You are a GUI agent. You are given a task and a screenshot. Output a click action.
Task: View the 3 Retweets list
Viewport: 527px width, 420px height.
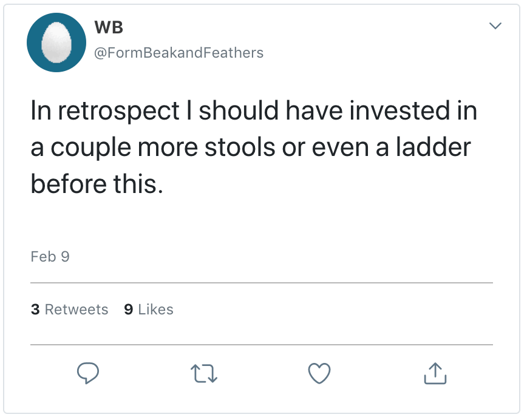tap(69, 310)
